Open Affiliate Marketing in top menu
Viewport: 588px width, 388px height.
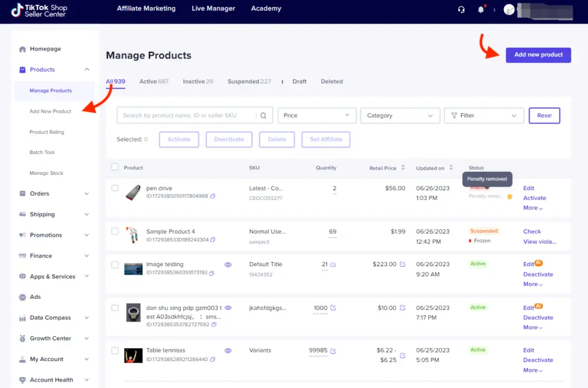[x=146, y=9]
